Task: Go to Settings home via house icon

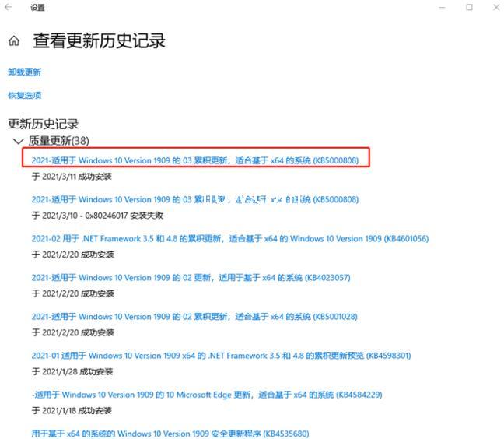Action: tap(14, 41)
